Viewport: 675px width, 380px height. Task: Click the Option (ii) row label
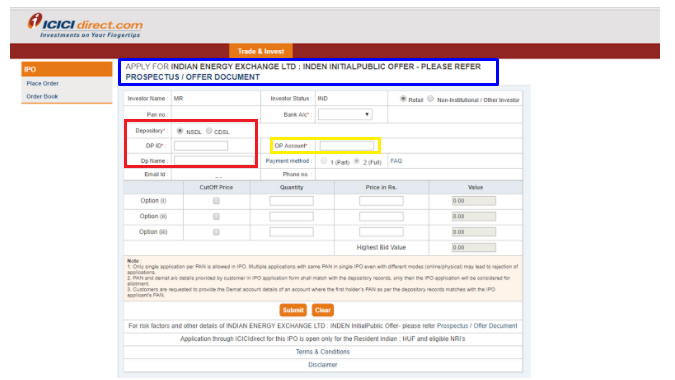153,216
